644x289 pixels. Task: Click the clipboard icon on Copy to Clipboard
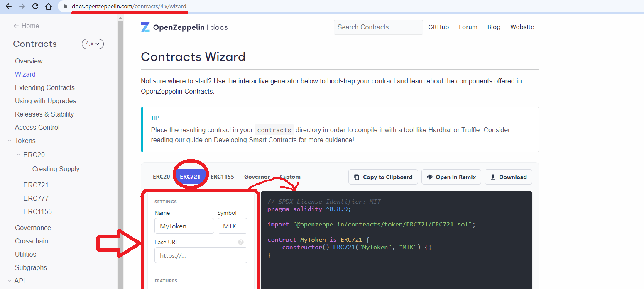click(x=357, y=177)
